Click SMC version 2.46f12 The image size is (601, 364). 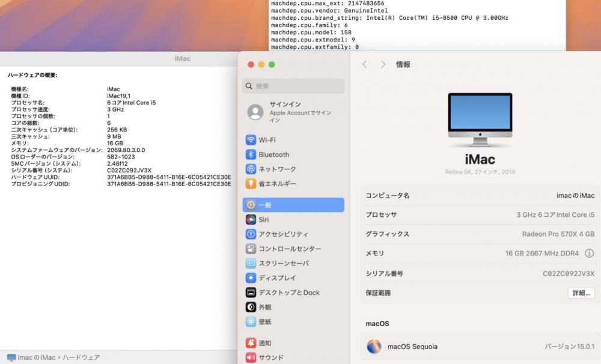(117, 163)
